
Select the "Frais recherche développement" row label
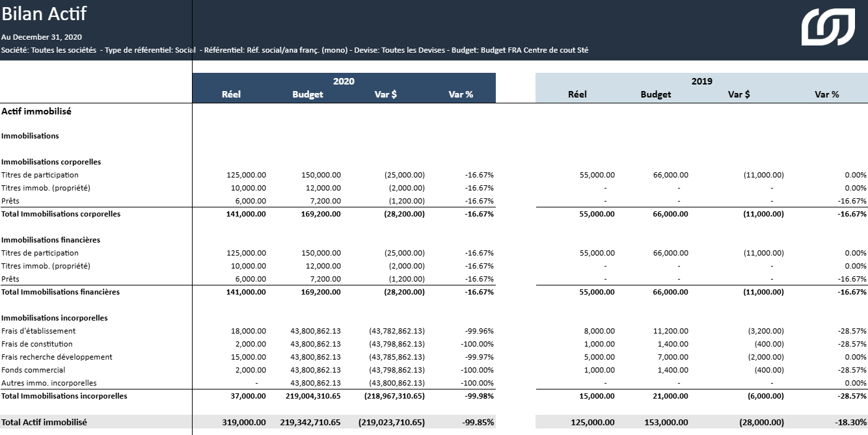57,357
